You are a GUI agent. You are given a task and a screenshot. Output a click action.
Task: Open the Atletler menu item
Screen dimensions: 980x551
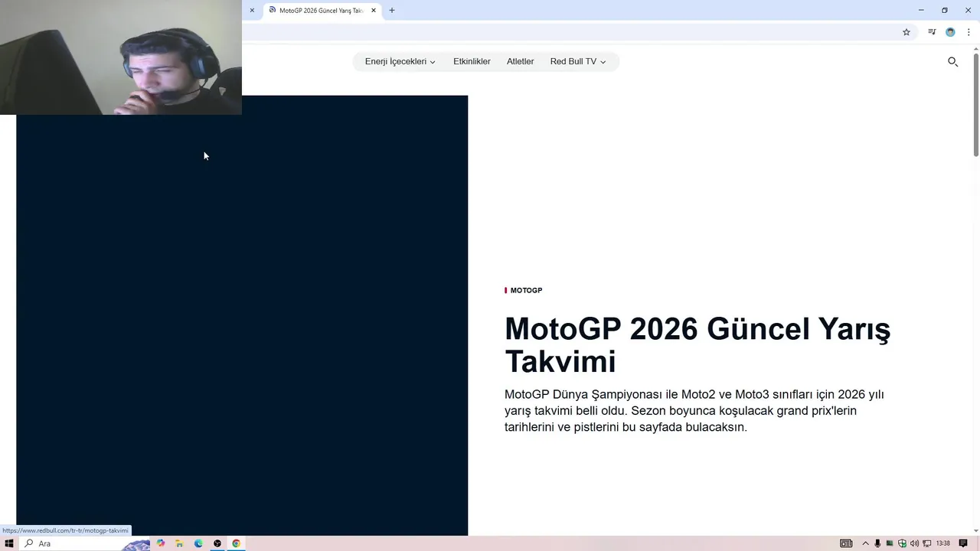(520, 61)
